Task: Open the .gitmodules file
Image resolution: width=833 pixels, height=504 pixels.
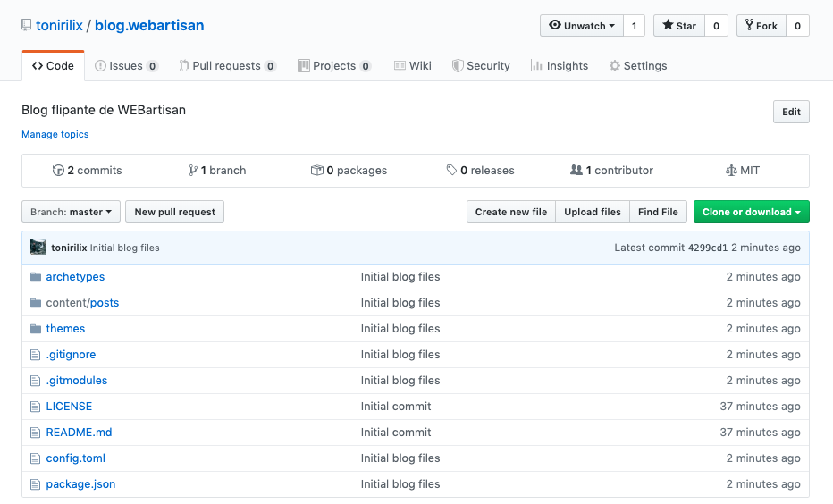Action: [77, 381]
